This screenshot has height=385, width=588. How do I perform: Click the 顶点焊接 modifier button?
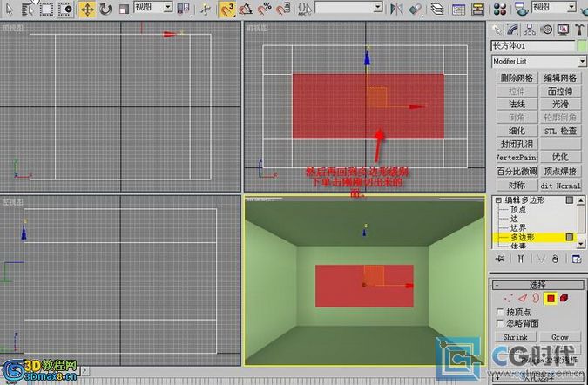560,172
